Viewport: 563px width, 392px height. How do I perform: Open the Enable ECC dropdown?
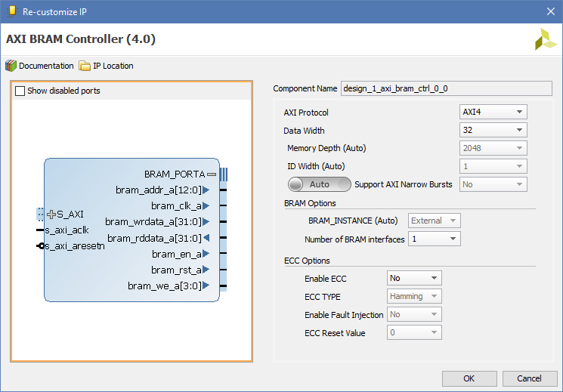click(x=414, y=279)
